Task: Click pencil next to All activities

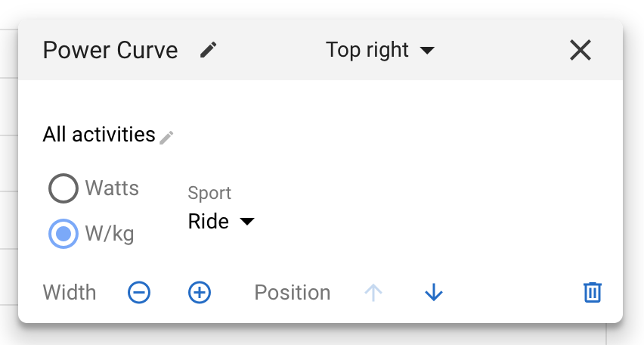Action: 167,137
